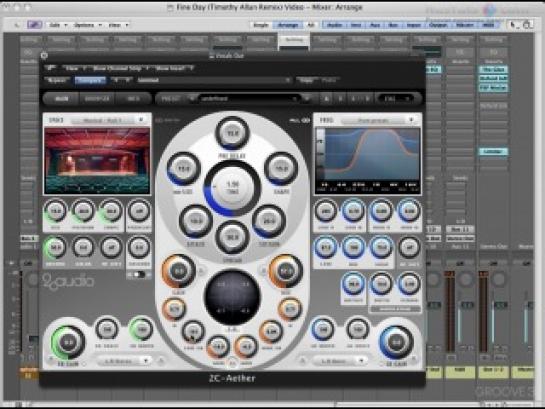
Task: Select the INFO tab in Aether
Action: click(133, 99)
